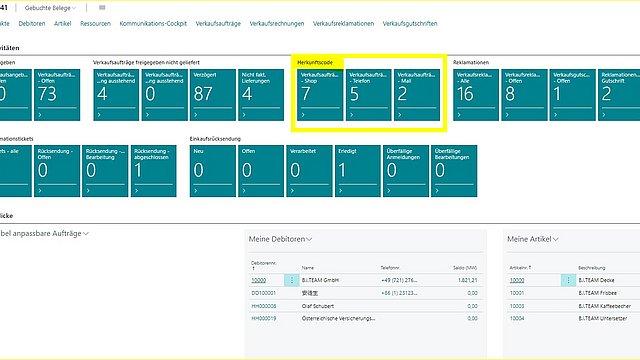Open Kommunikations-Cockpit

pos(153,24)
